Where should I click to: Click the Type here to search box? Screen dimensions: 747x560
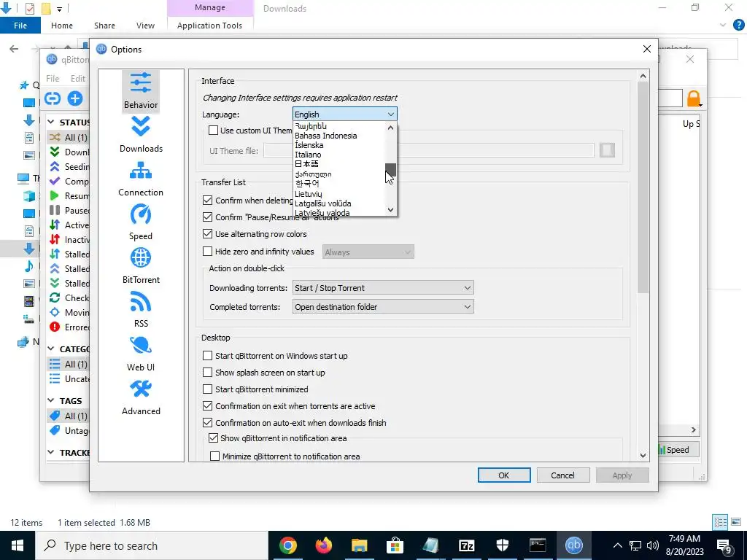click(152, 545)
